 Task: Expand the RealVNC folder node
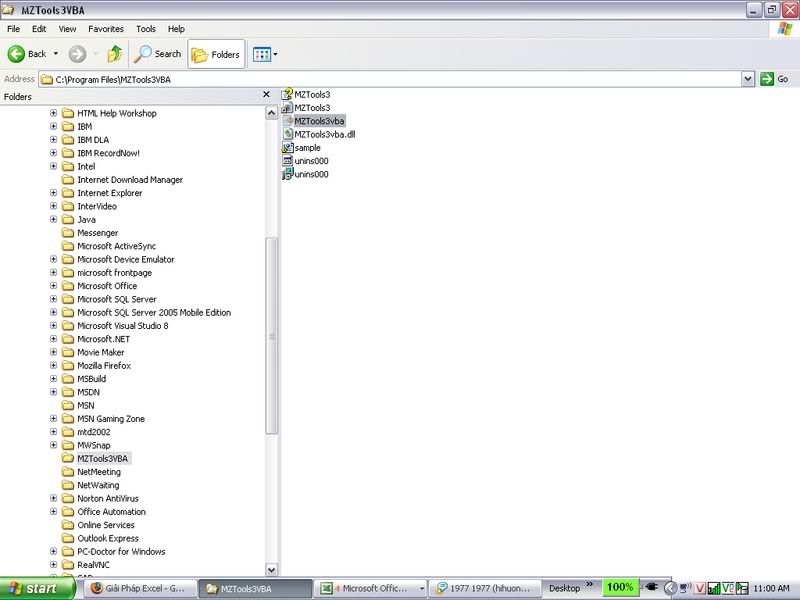click(54, 564)
